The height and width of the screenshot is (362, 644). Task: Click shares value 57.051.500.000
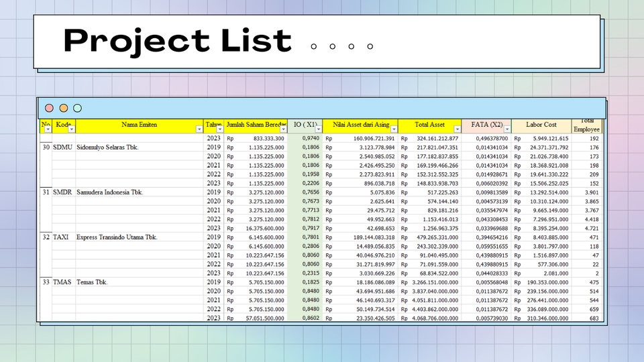coord(265,318)
